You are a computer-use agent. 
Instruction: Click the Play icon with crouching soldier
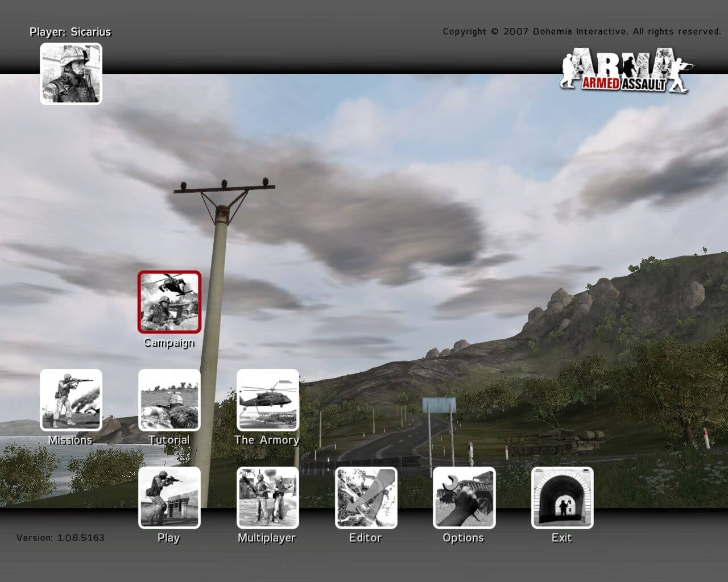(x=169, y=498)
